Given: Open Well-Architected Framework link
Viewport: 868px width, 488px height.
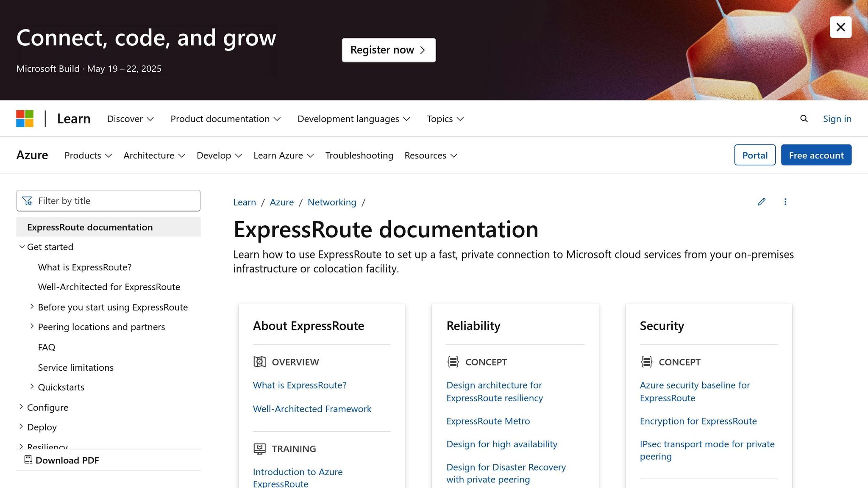Looking at the screenshot, I should [x=312, y=409].
